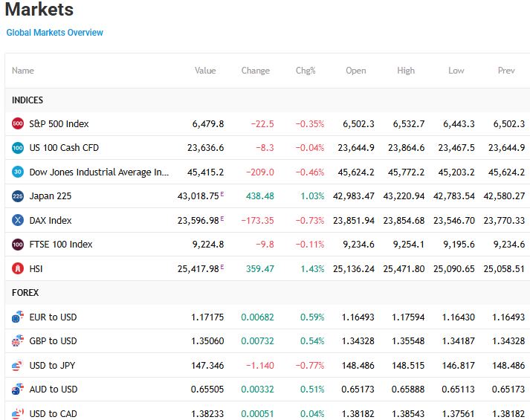Open EUR to USD pair link
The height and width of the screenshot is (420, 530).
pyautogui.click(x=53, y=317)
